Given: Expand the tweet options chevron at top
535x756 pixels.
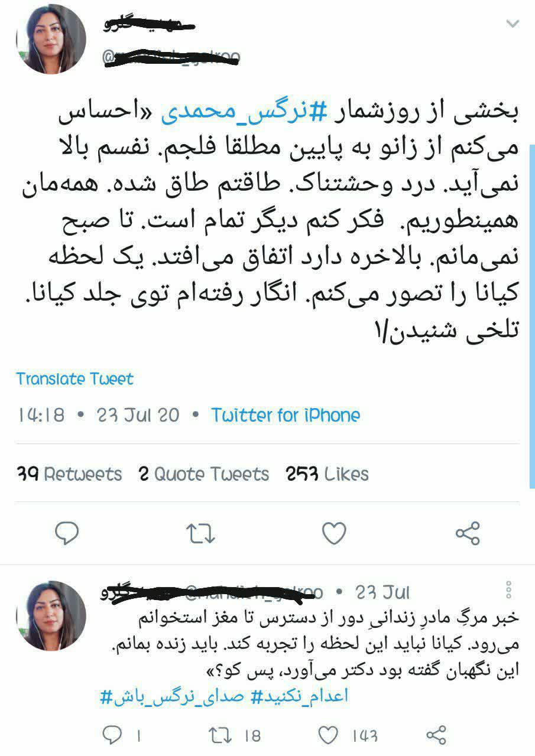Looking at the screenshot, I should coord(512,24).
